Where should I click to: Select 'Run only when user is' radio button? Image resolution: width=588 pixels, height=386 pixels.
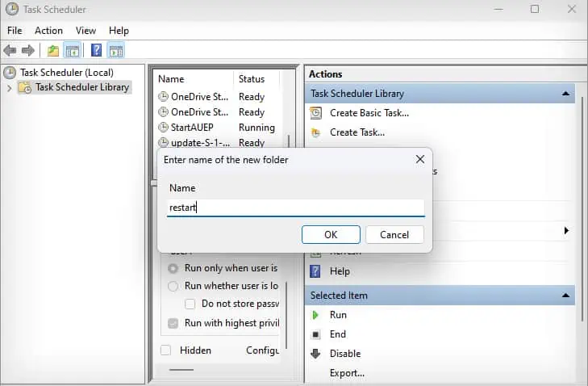click(173, 268)
